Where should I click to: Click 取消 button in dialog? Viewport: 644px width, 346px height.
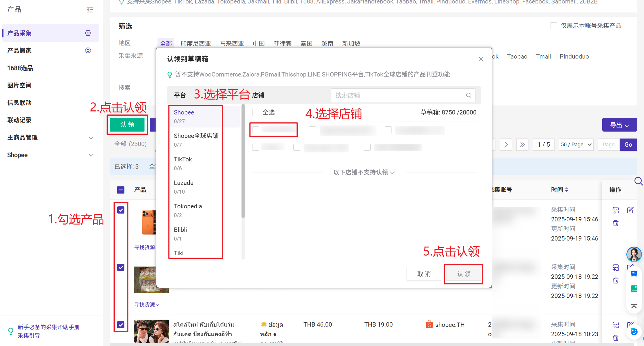point(424,274)
